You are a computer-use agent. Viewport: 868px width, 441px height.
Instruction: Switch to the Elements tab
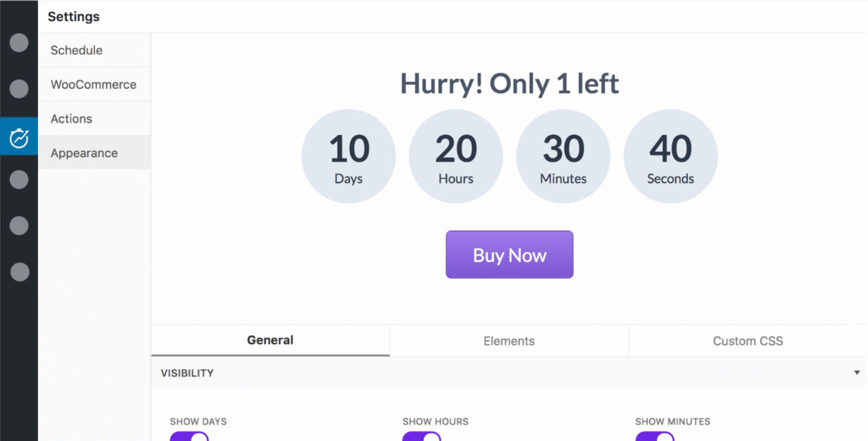(x=509, y=341)
